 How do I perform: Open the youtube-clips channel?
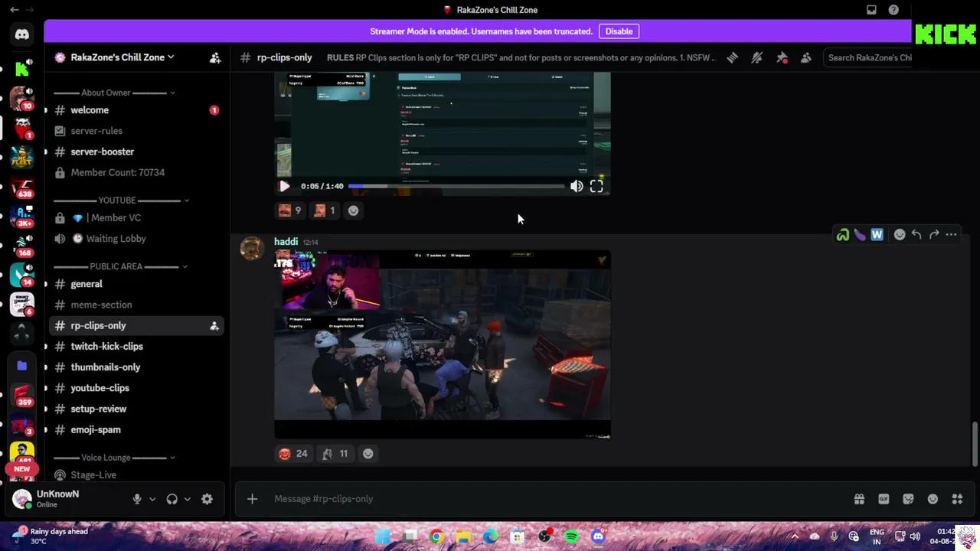point(136,388)
